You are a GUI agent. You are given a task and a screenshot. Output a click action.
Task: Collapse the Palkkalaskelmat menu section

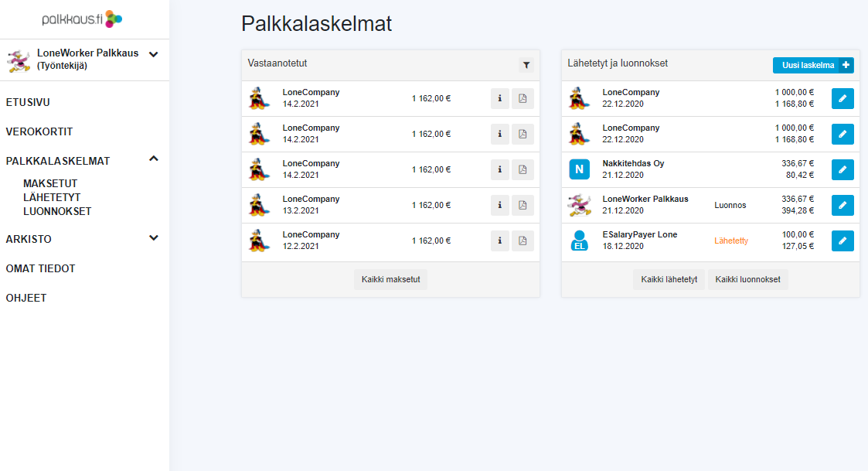pyautogui.click(x=153, y=159)
